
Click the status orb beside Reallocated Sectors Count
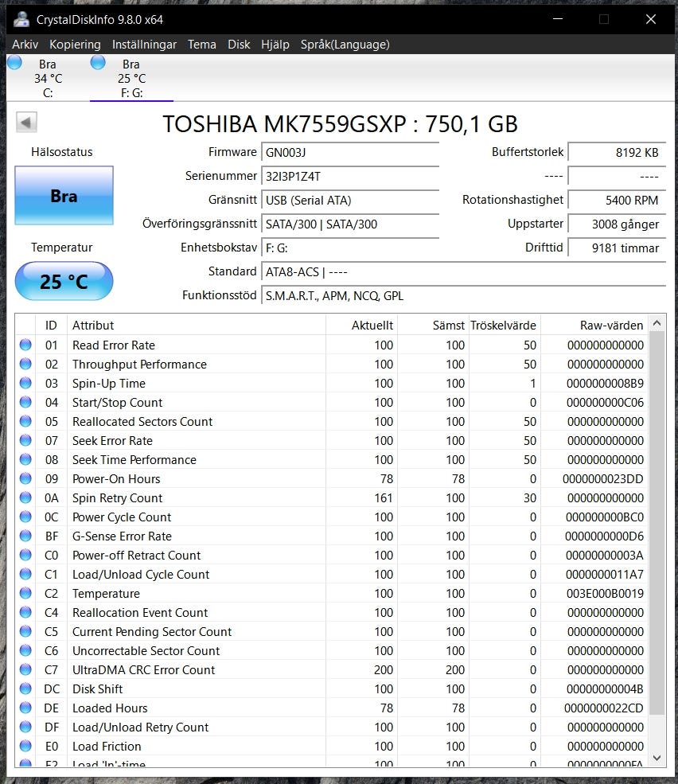coord(25,421)
